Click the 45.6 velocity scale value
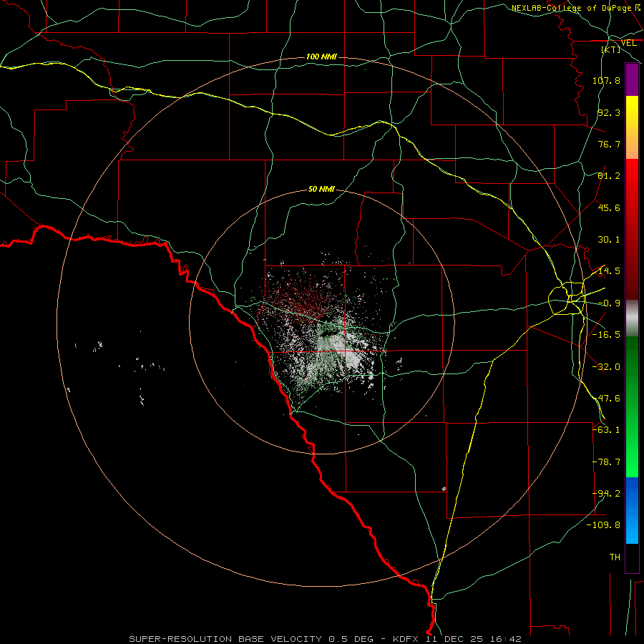The width and height of the screenshot is (644, 644). [609, 208]
